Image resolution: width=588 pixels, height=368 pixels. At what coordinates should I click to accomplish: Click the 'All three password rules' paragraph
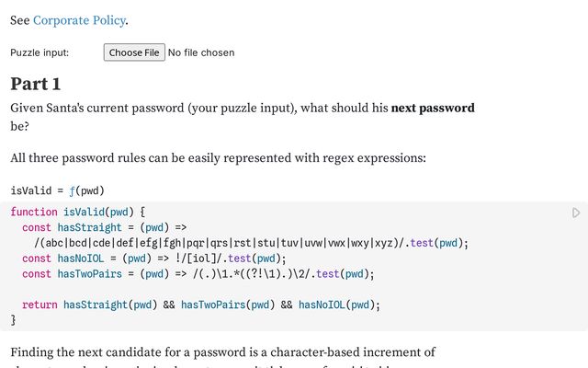[218, 157]
